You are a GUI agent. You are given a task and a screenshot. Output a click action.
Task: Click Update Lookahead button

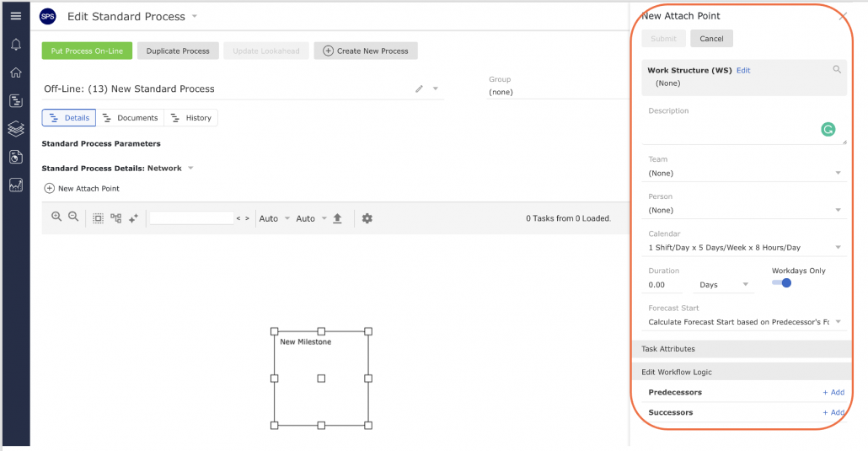point(266,51)
